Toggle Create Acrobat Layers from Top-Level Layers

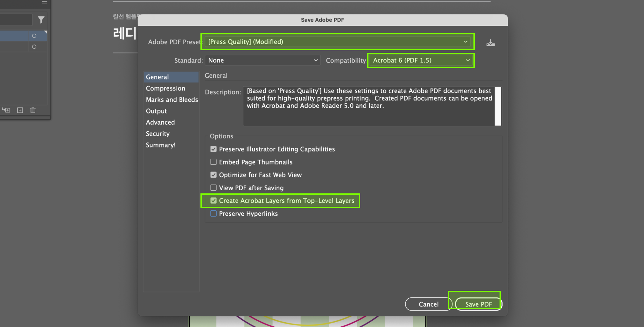pyautogui.click(x=213, y=200)
